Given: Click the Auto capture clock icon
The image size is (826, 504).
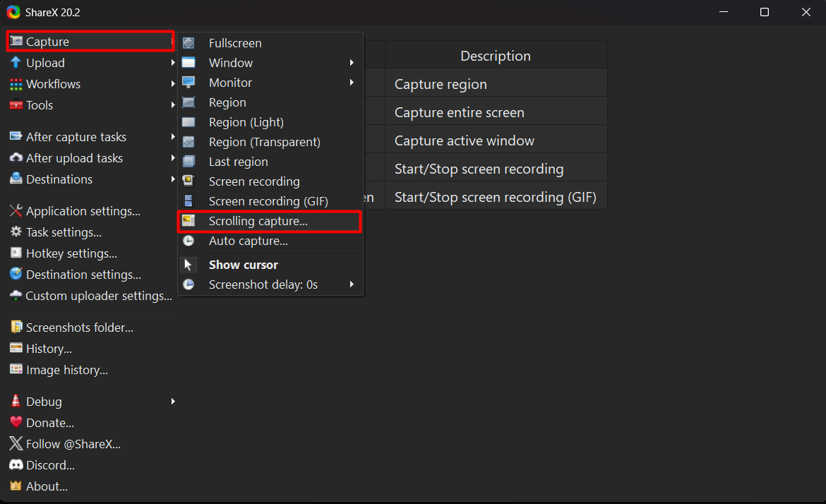Looking at the screenshot, I should pos(188,241).
